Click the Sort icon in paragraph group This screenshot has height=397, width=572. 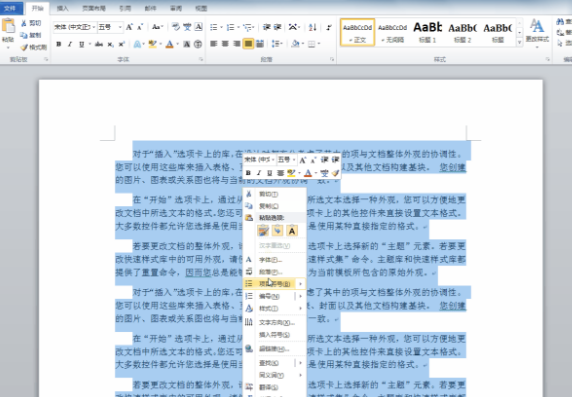pyautogui.click(x=313, y=27)
